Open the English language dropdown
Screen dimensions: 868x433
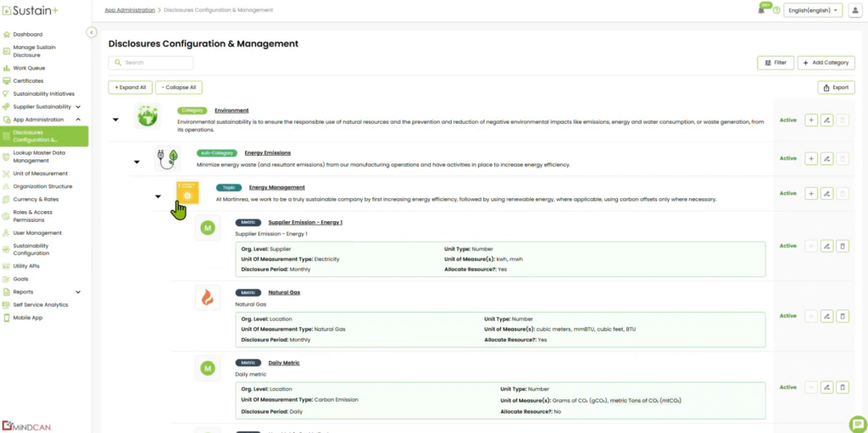pos(813,10)
